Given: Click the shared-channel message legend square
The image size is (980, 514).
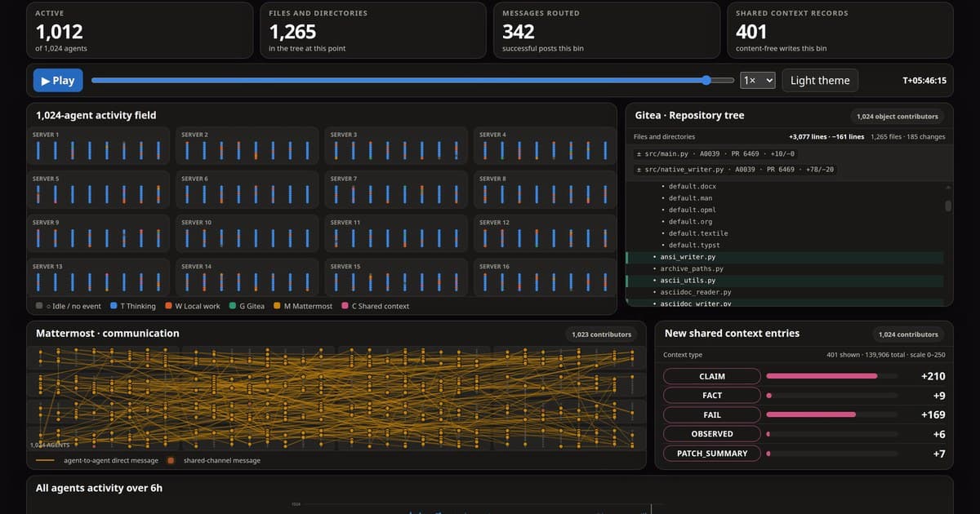Looking at the screenshot, I should click(x=170, y=460).
